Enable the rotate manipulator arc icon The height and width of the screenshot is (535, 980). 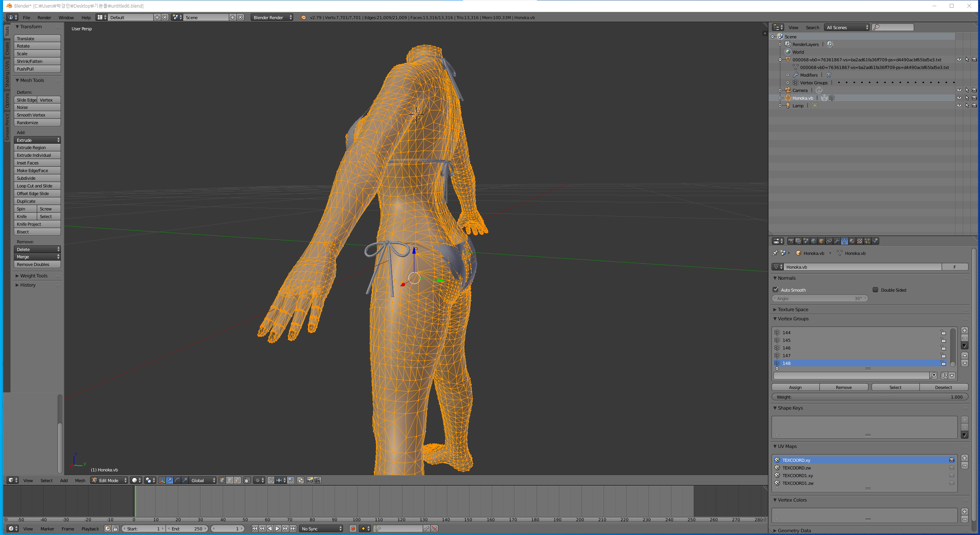coord(177,480)
